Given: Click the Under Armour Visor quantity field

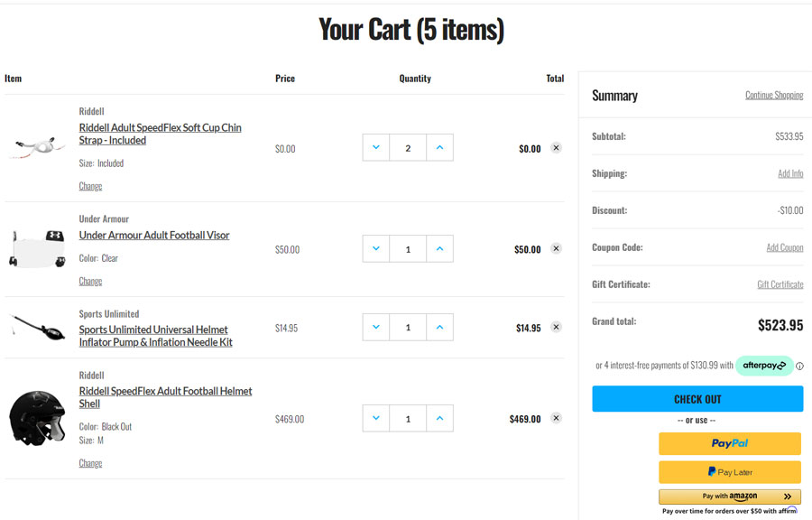Looking at the screenshot, I should coord(408,248).
